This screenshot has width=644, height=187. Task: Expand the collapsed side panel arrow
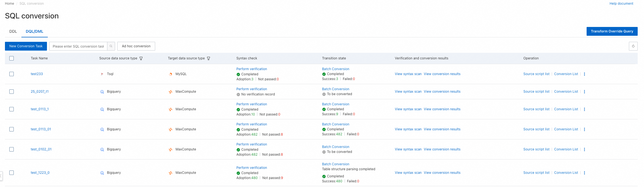click(x=1, y=176)
